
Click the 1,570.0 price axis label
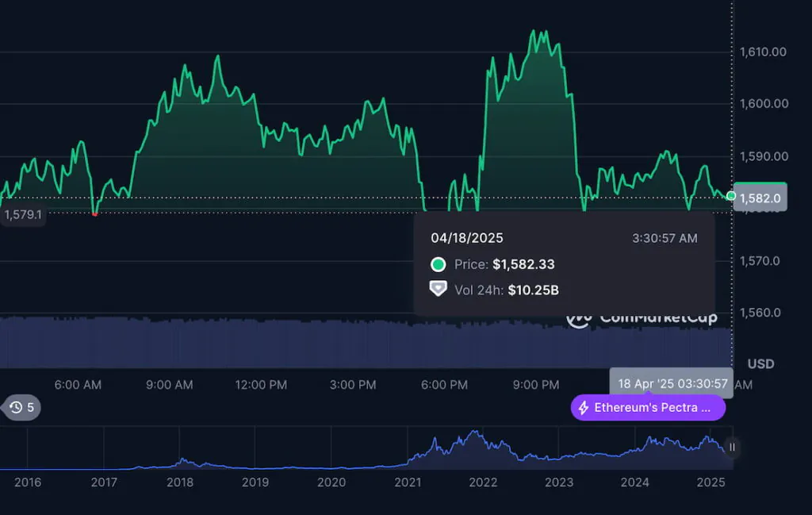(x=760, y=261)
